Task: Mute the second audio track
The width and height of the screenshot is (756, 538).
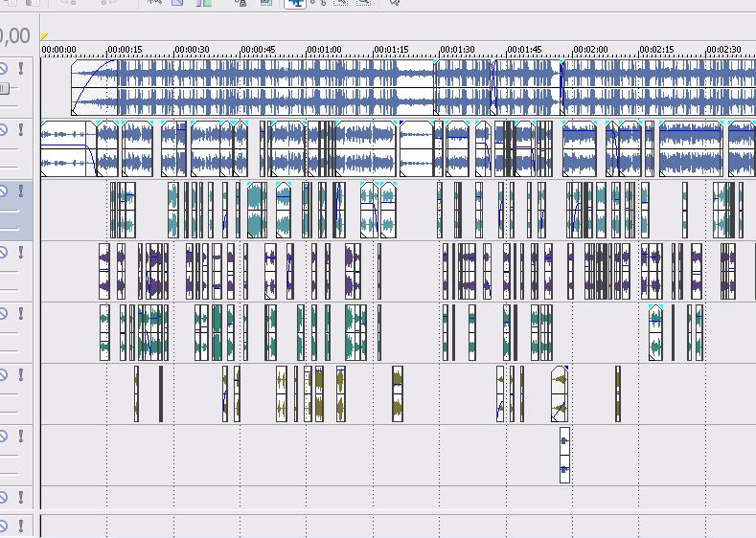Action: 4,129
